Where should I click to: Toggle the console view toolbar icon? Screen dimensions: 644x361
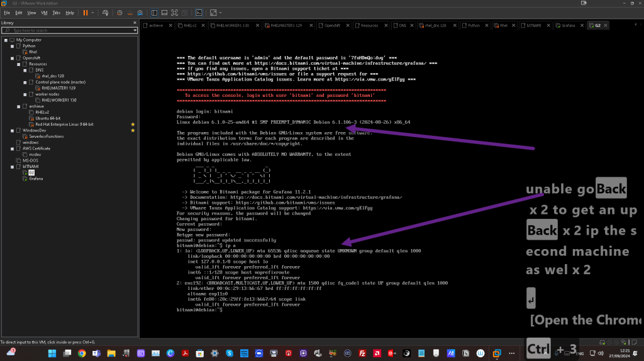[x=199, y=13]
